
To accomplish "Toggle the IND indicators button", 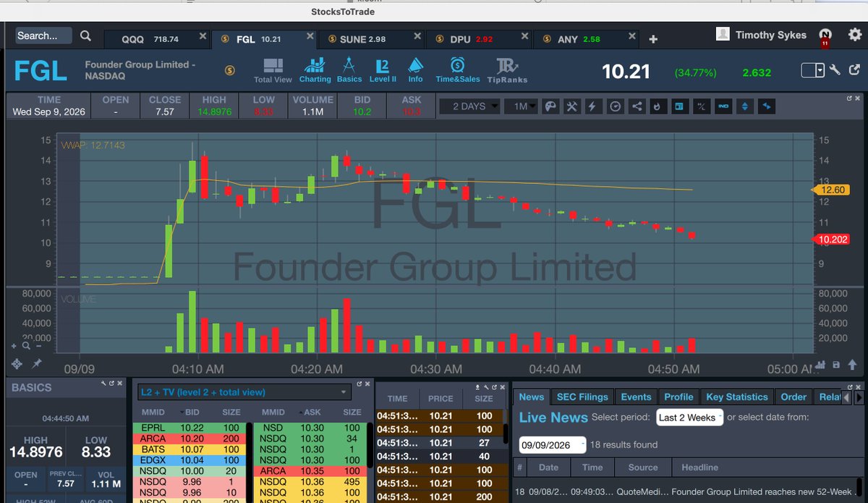I will pyautogui.click(x=723, y=106).
